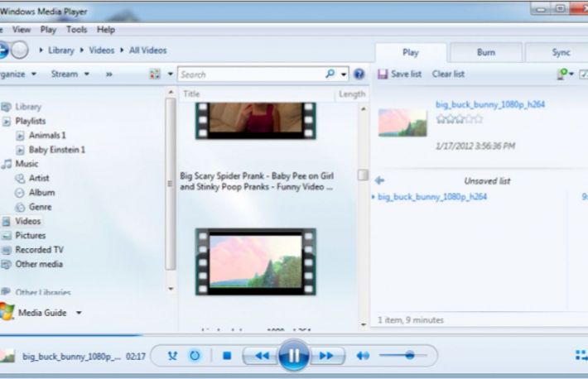The image size is (588, 379).
Task: Click the Stop playback button
Action: click(227, 356)
